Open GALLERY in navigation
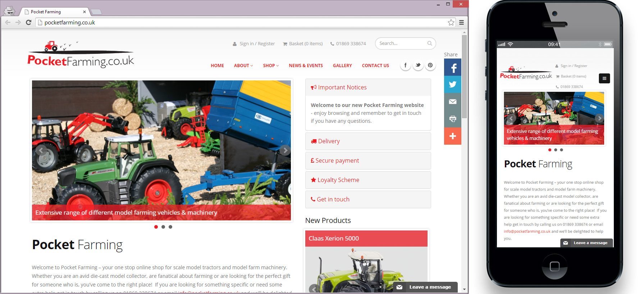Screen dimensions: 644x294 tap(342, 66)
